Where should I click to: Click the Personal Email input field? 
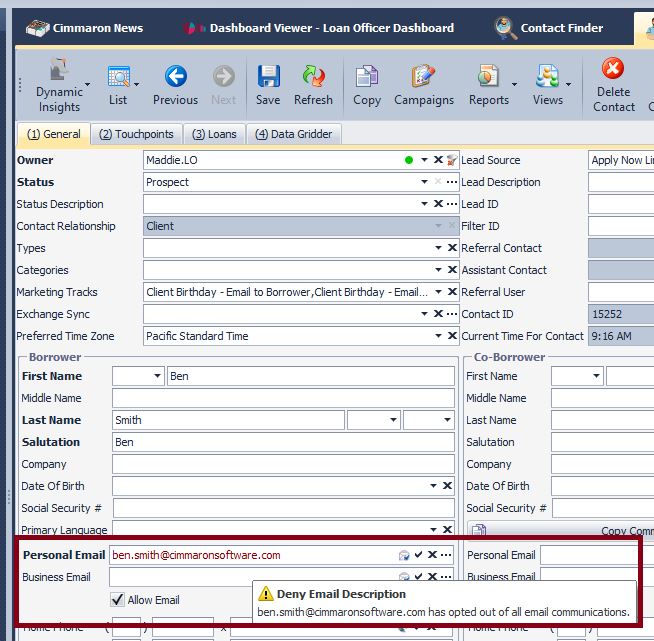(250, 555)
